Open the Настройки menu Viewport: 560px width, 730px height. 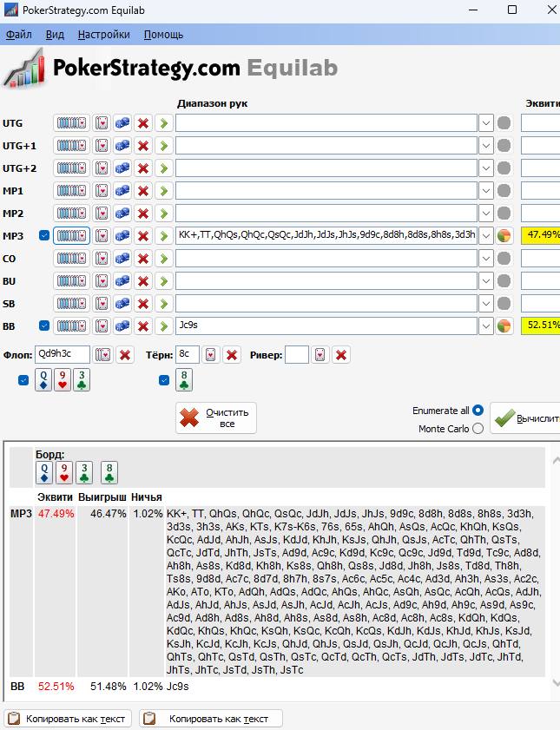[x=104, y=35]
